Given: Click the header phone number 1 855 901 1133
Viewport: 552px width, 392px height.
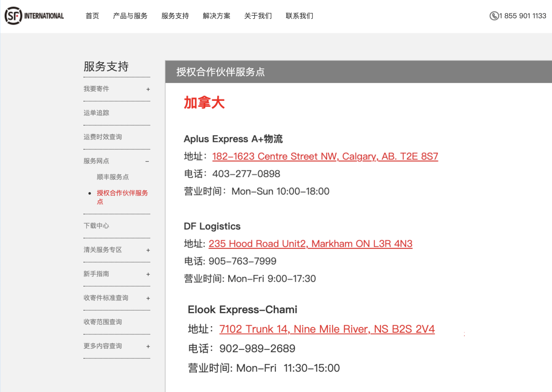Looking at the screenshot, I should coord(523,16).
